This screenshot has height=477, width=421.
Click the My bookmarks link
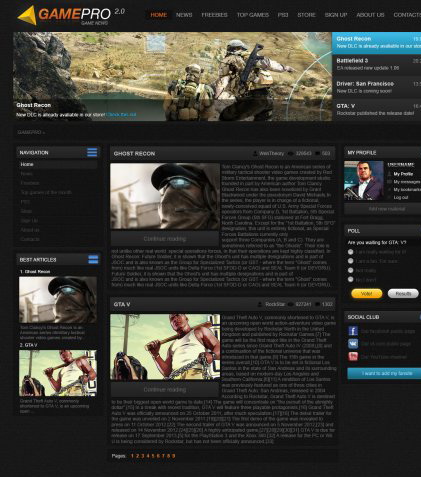pos(407,189)
